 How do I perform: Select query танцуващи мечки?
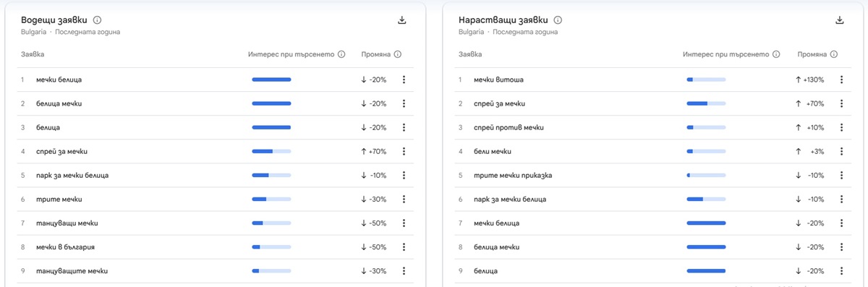click(x=67, y=223)
